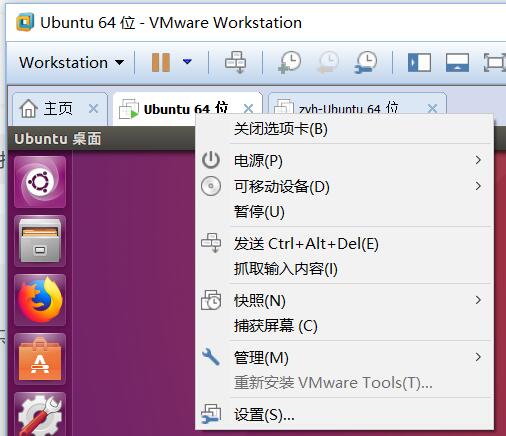Screen dimensions: 506x436
Task: Open the 管理(M) submenu
Action: [x=344, y=358]
